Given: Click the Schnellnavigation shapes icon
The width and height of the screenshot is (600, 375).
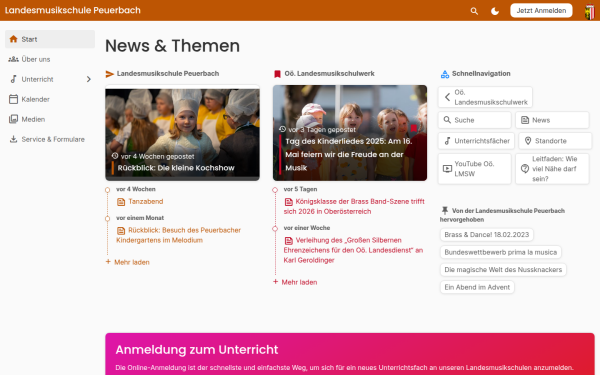Looking at the screenshot, I should click(445, 74).
